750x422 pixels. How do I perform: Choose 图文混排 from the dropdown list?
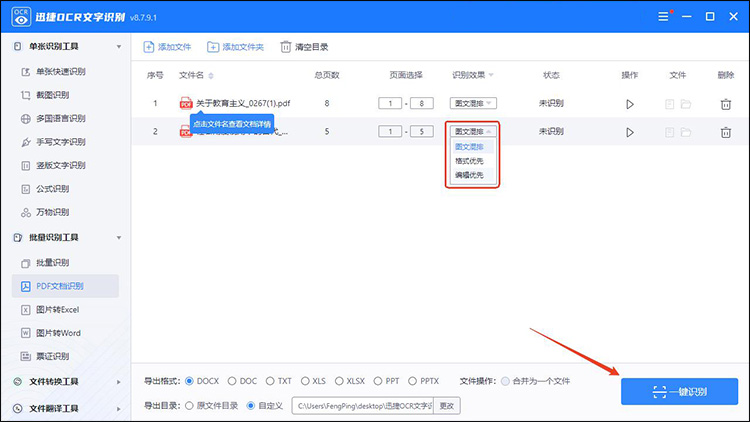coord(469,147)
